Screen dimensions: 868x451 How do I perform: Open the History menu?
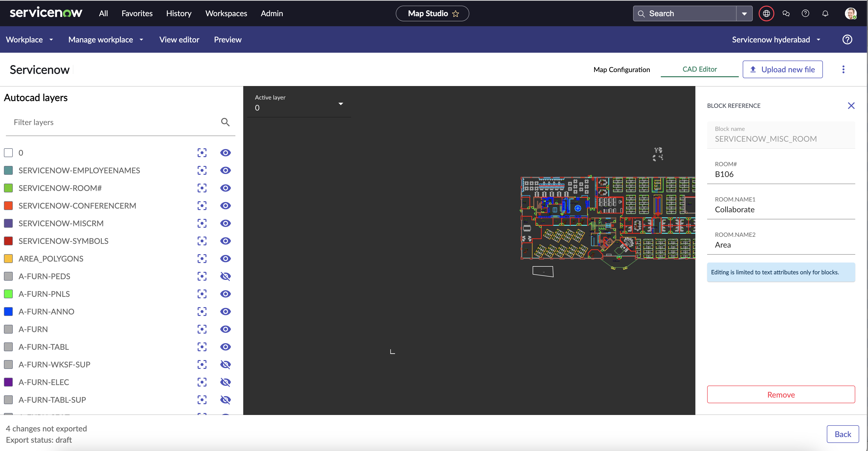pos(179,13)
